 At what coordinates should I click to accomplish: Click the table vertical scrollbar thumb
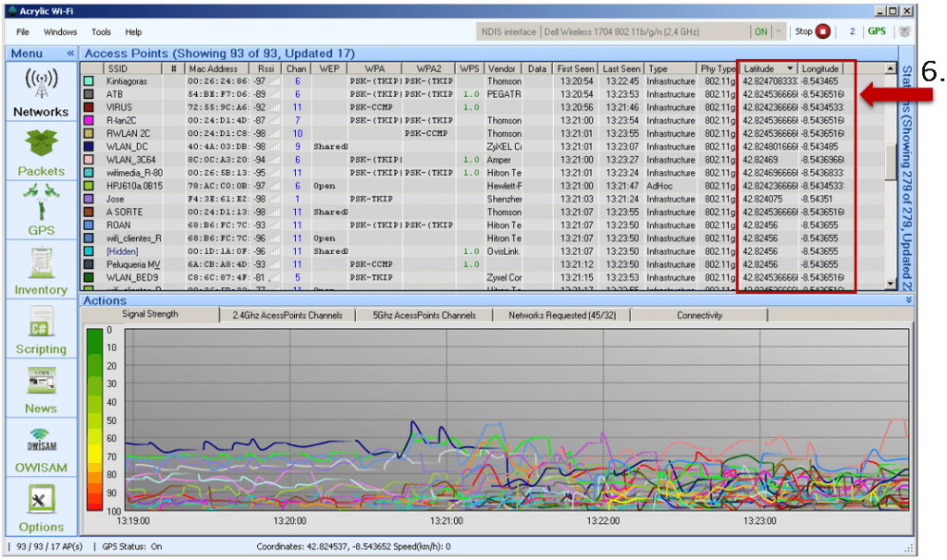(891, 161)
